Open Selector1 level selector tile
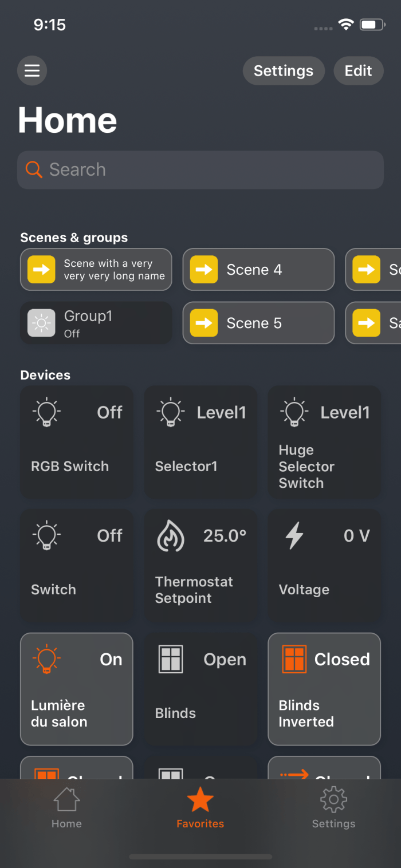The height and width of the screenshot is (868, 401). (x=200, y=441)
